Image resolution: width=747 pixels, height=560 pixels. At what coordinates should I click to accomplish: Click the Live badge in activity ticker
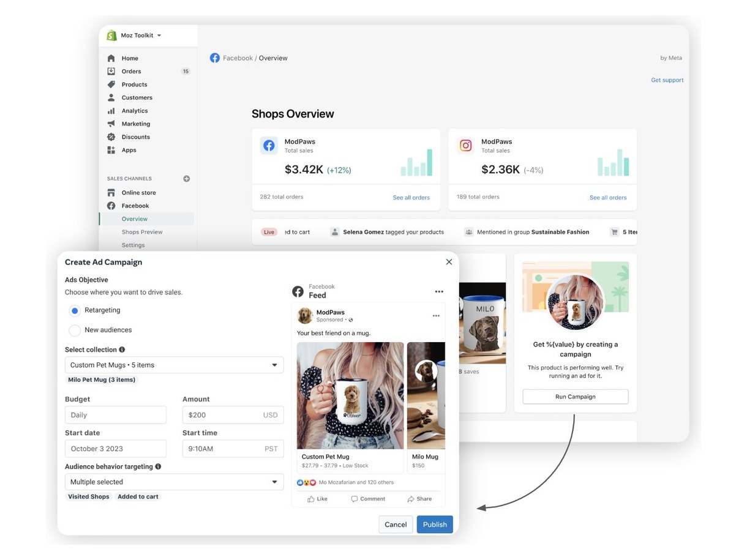click(x=269, y=232)
